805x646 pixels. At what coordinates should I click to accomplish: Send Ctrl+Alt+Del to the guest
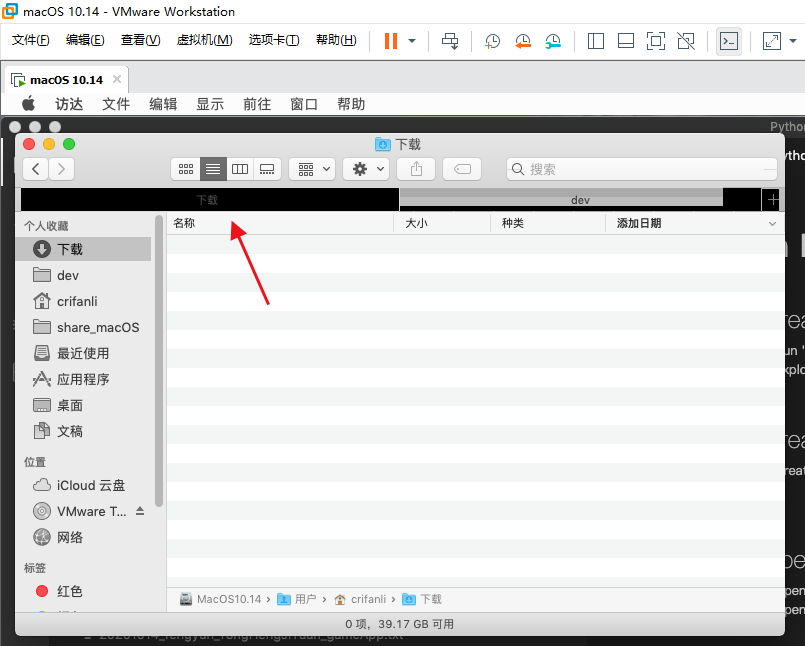pyautogui.click(x=450, y=41)
